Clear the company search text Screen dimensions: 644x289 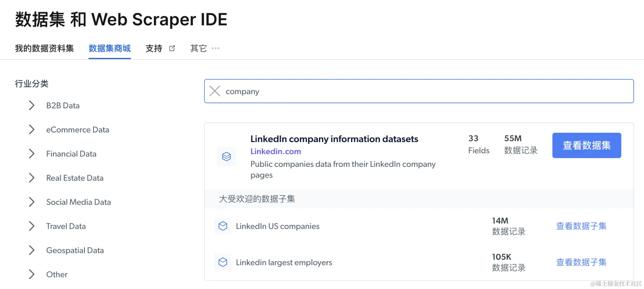(215, 91)
